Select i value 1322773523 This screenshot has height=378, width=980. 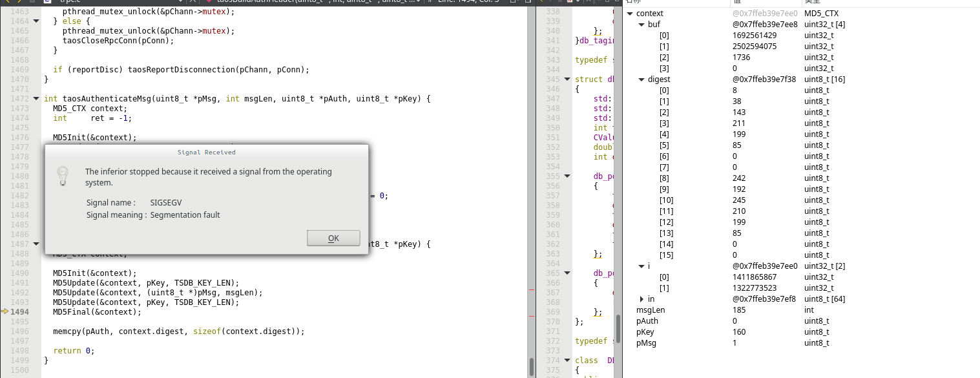pos(755,288)
